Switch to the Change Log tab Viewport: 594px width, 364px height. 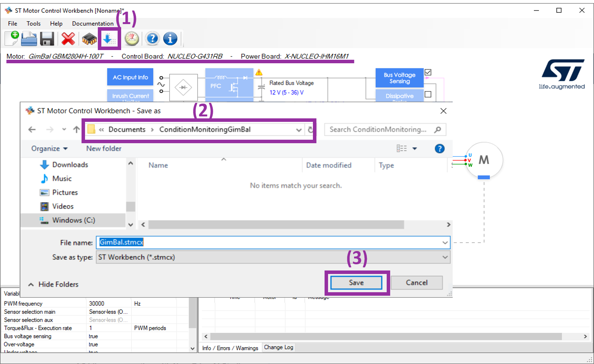(278, 347)
